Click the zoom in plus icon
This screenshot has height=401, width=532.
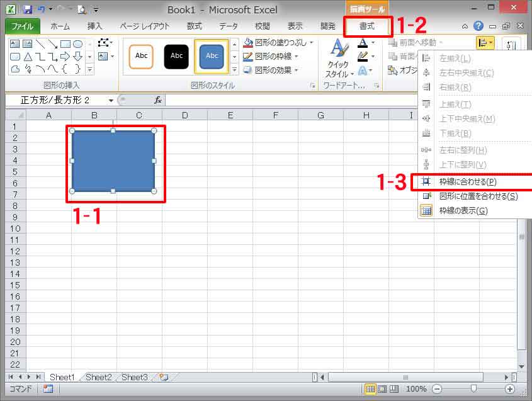click(x=510, y=389)
